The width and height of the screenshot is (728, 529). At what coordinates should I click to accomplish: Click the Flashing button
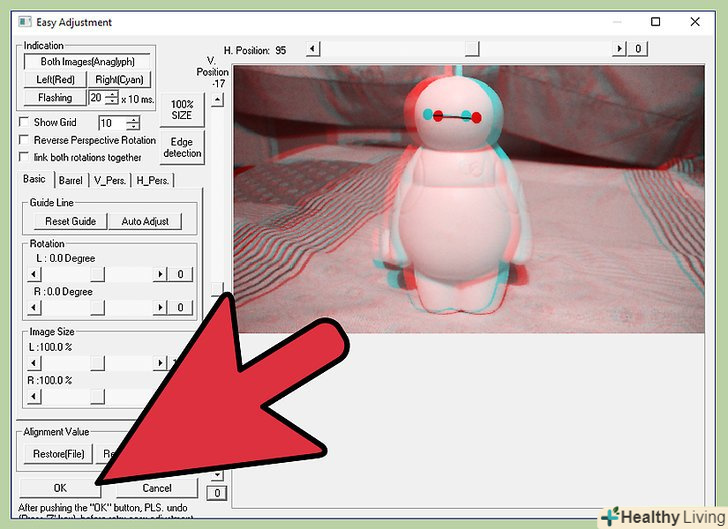(55, 98)
